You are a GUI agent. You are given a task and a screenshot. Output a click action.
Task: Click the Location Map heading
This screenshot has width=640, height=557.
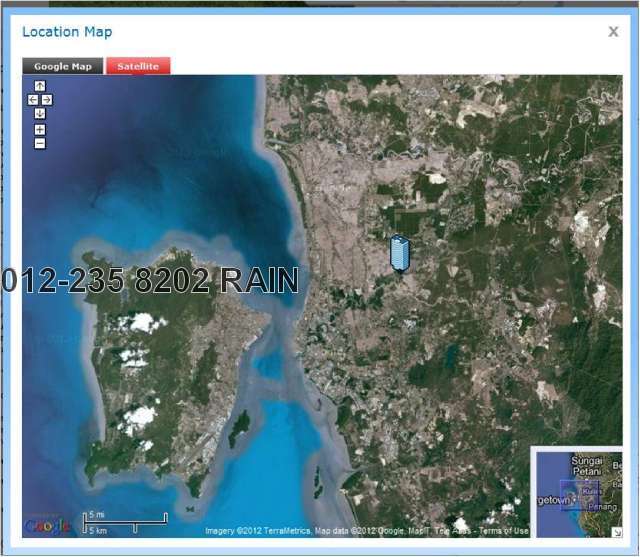[67, 32]
